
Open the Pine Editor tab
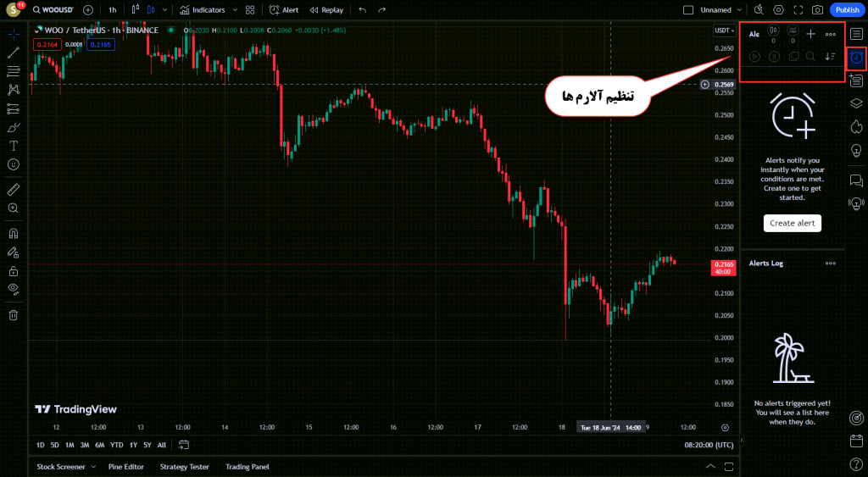tap(125, 467)
